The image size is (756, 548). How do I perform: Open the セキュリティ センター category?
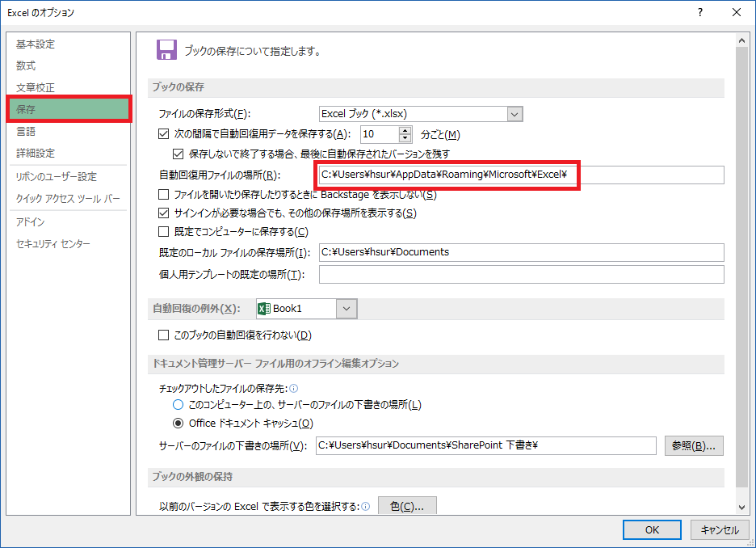[53, 244]
